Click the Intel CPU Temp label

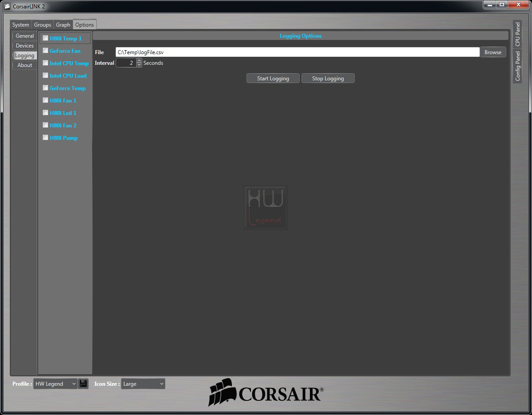(69, 63)
